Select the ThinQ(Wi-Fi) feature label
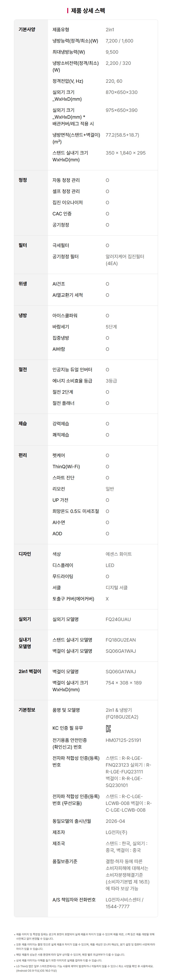Viewport: 172px width, 980px height. pos(66,466)
